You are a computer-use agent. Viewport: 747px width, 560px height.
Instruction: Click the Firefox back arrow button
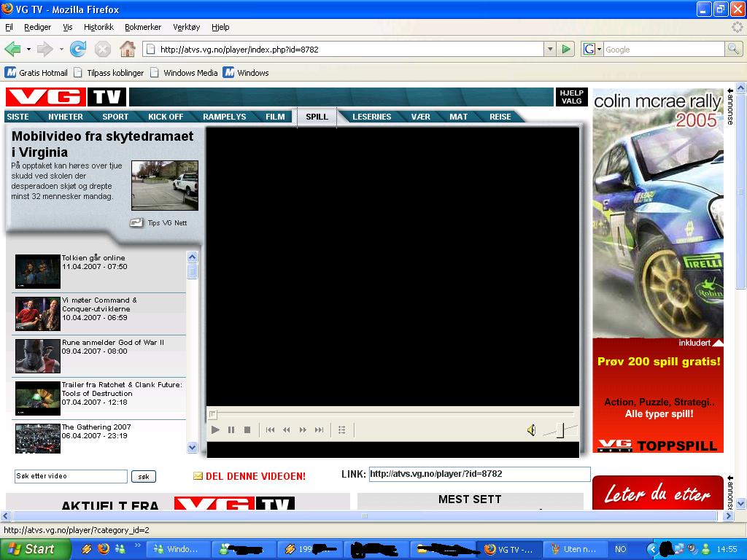pyautogui.click(x=13, y=49)
